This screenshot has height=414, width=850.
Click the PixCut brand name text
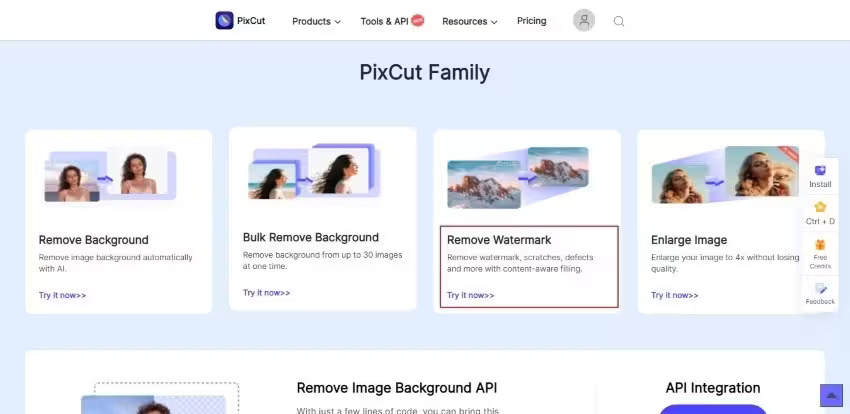coord(251,21)
